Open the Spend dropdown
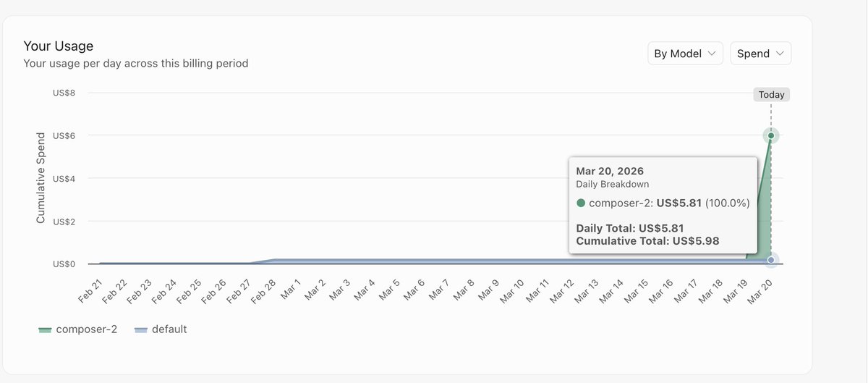 click(761, 54)
